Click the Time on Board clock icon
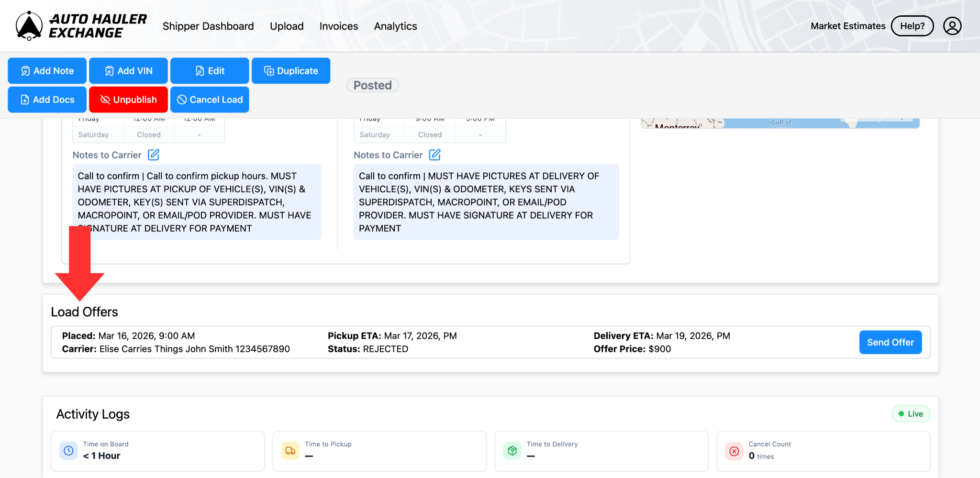The image size is (980, 478). 68,451
